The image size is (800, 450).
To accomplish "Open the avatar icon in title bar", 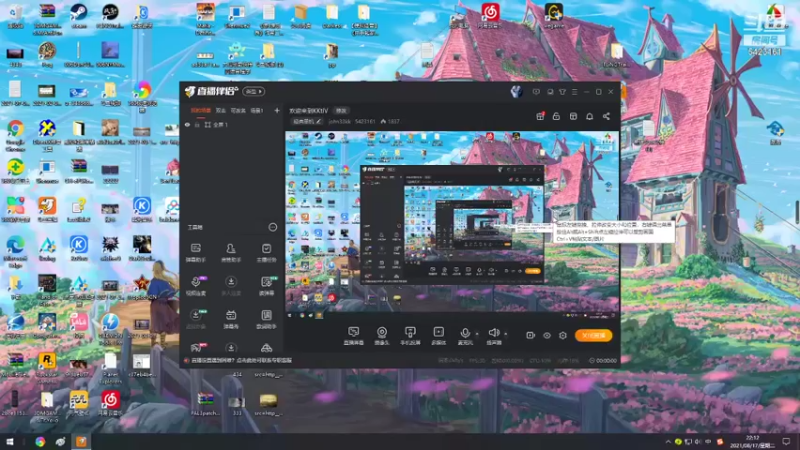I will pos(516,92).
